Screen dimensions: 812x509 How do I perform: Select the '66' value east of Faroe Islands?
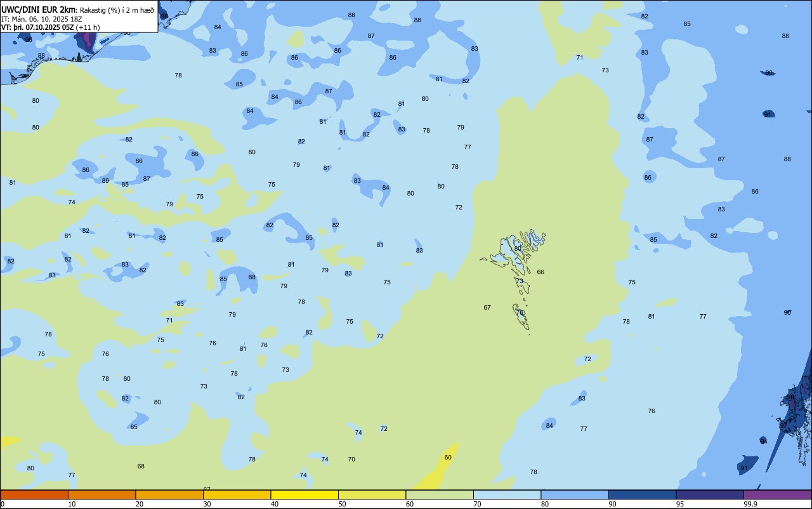click(540, 272)
